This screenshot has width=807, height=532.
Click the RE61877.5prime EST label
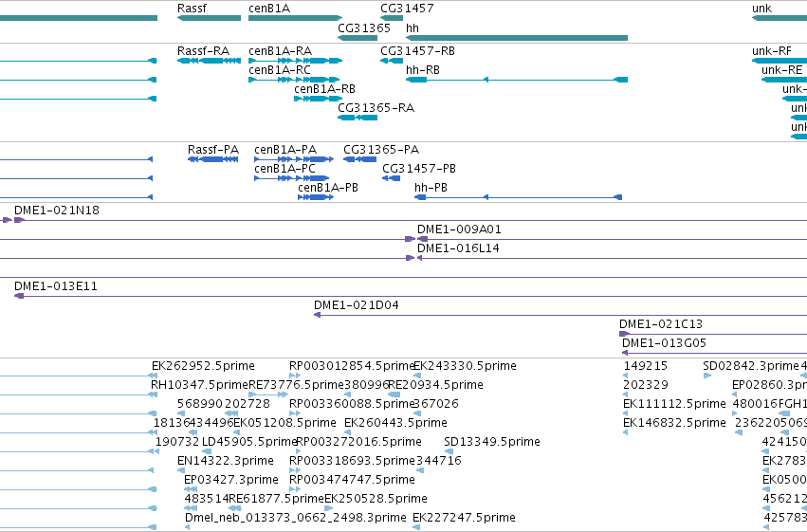point(276,499)
